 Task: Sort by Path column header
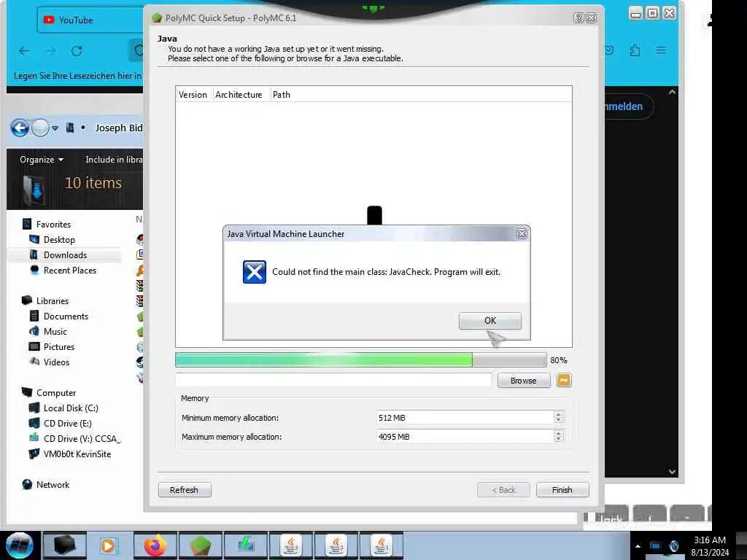coord(421,94)
